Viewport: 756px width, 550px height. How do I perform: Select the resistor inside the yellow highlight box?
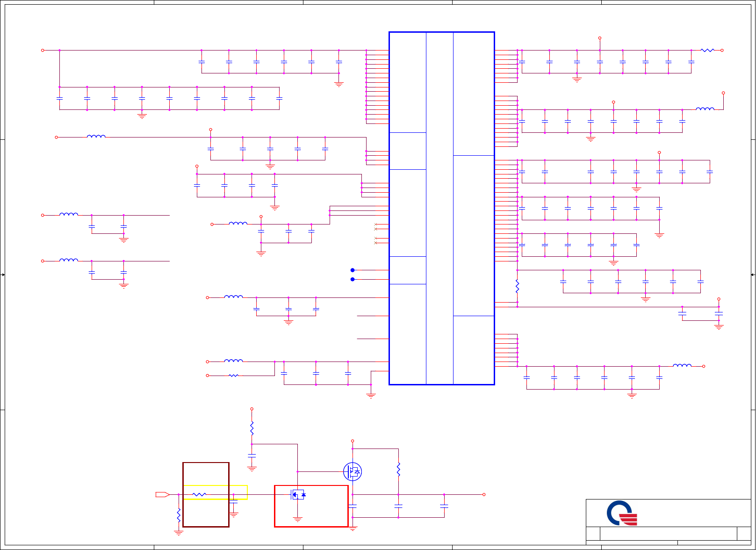(x=199, y=494)
